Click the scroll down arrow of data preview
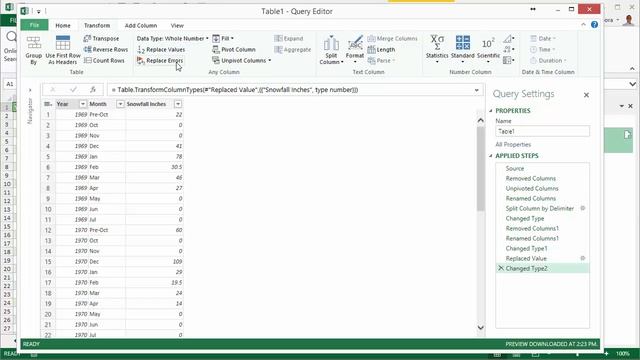This screenshot has height=360, width=640. (480, 327)
